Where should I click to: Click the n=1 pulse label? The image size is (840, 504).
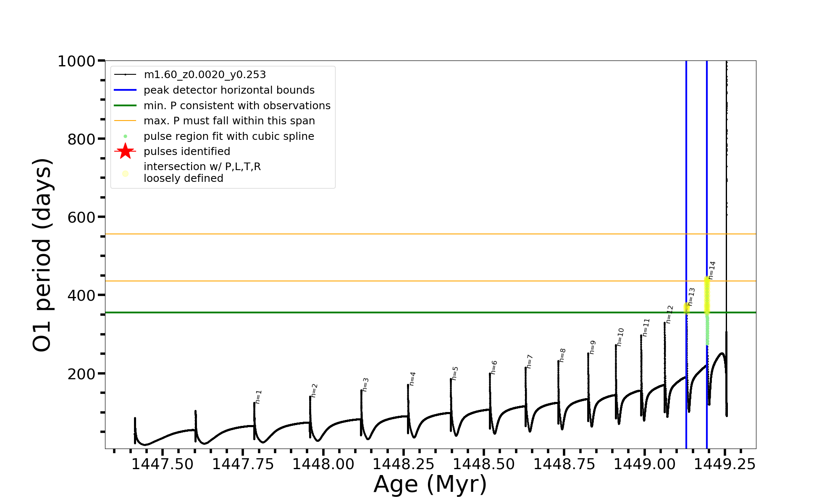tap(258, 397)
